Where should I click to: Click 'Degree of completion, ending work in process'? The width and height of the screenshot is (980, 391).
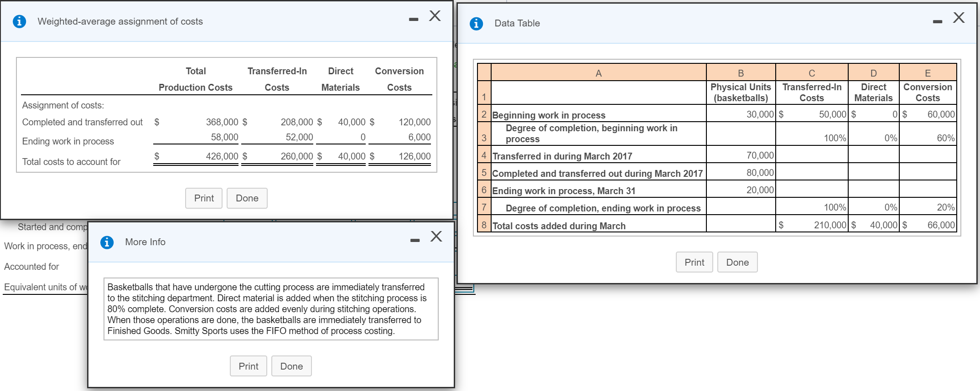tap(603, 208)
